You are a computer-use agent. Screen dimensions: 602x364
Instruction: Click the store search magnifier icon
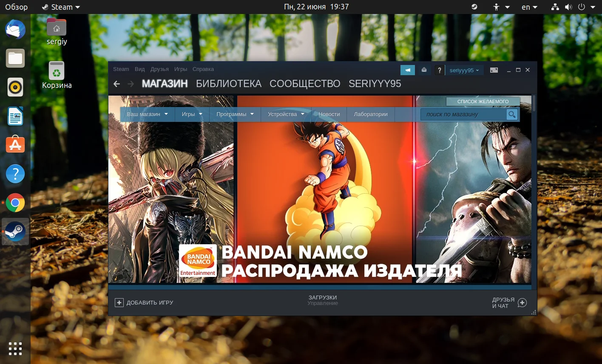pos(512,114)
